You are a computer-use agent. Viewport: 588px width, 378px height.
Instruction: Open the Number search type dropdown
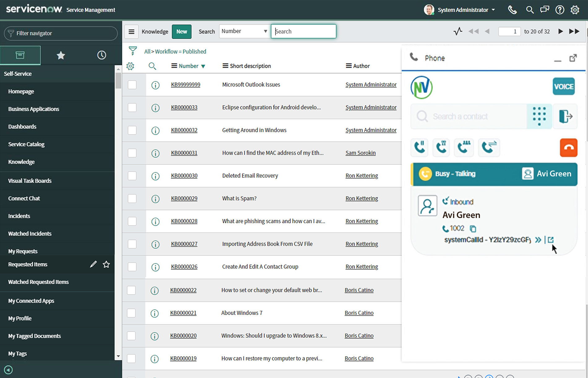[244, 31]
